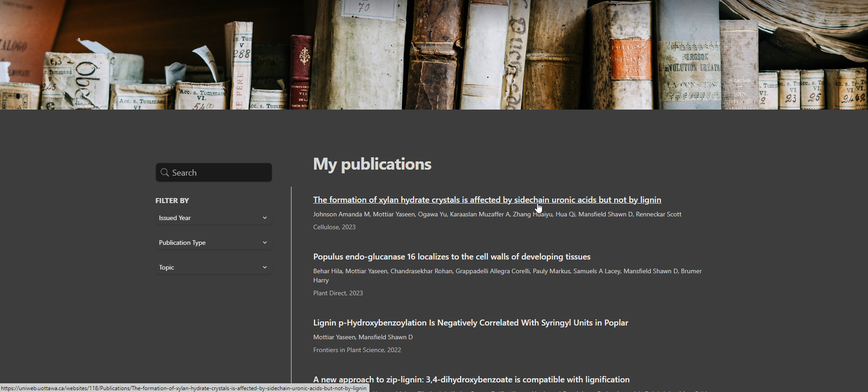The height and width of the screenshot is (392, 868).
Task: Click the chevron arrow beside Publication Type
Action: 265,243
